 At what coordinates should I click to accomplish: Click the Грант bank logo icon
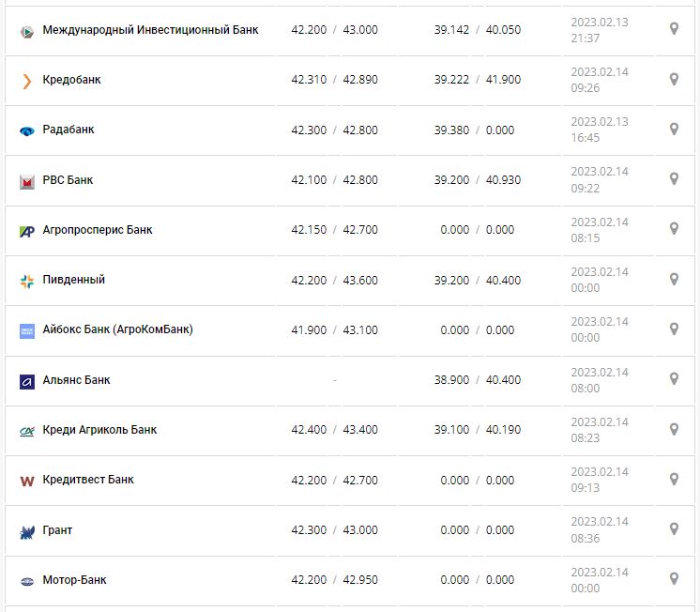pyautogui.click(x=26, y=531)
